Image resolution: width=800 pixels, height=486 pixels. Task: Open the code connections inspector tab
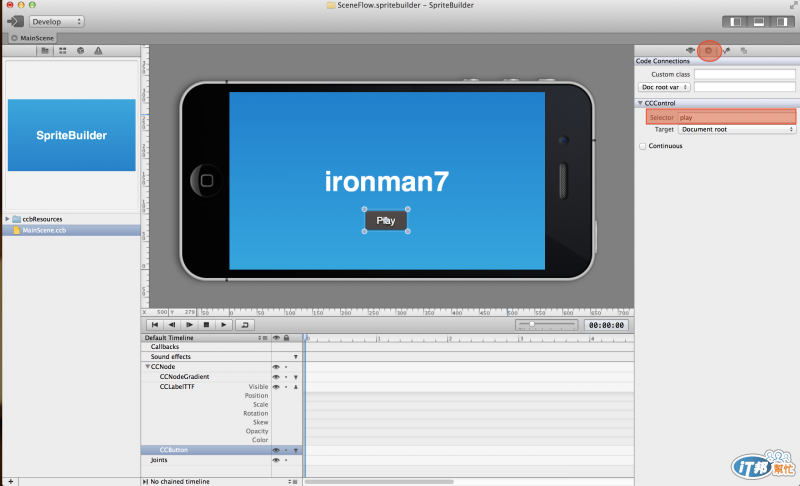tap(708, 50)
